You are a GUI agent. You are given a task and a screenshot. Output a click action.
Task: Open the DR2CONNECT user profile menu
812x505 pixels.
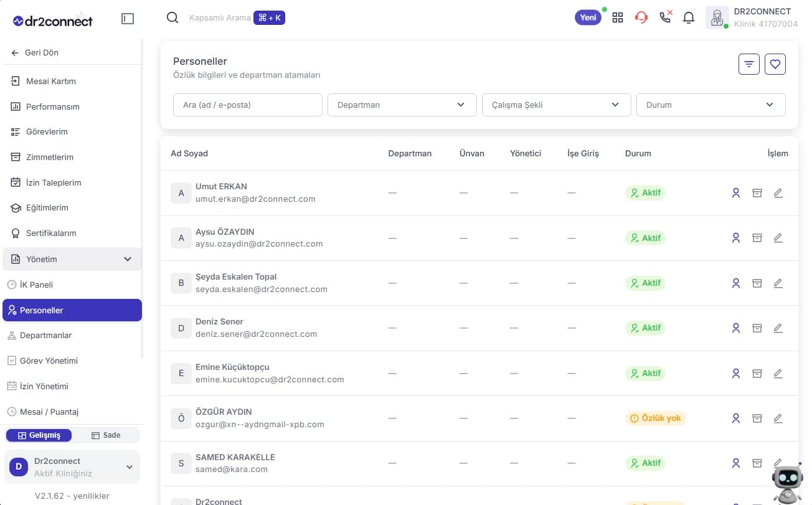752,17
